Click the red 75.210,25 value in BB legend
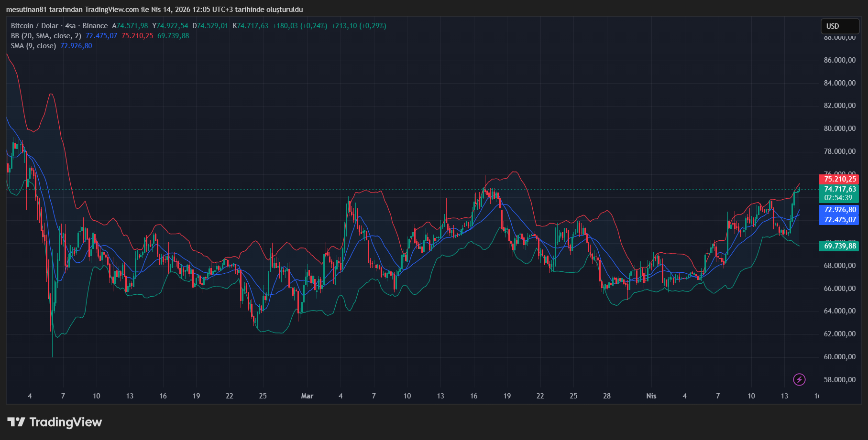This screenshot has height=440, width=868. click(x=137, y=36)
